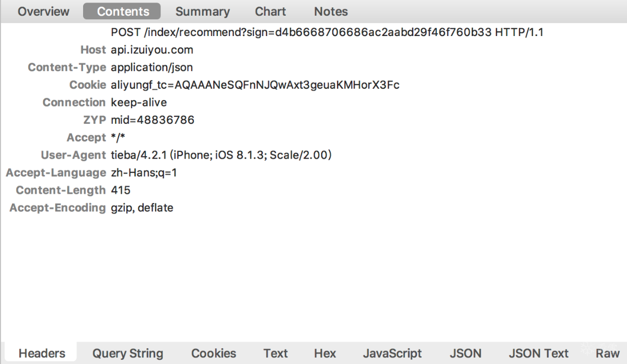Switch to Raw view tab
Screen dimensions: 627x364
607,354
